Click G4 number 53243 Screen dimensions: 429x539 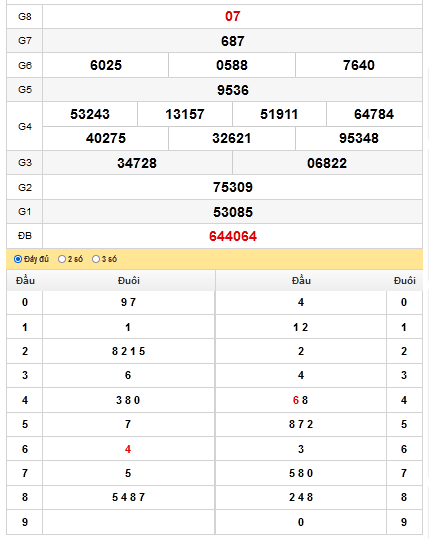pyautogui.click(x=90, y=114)
